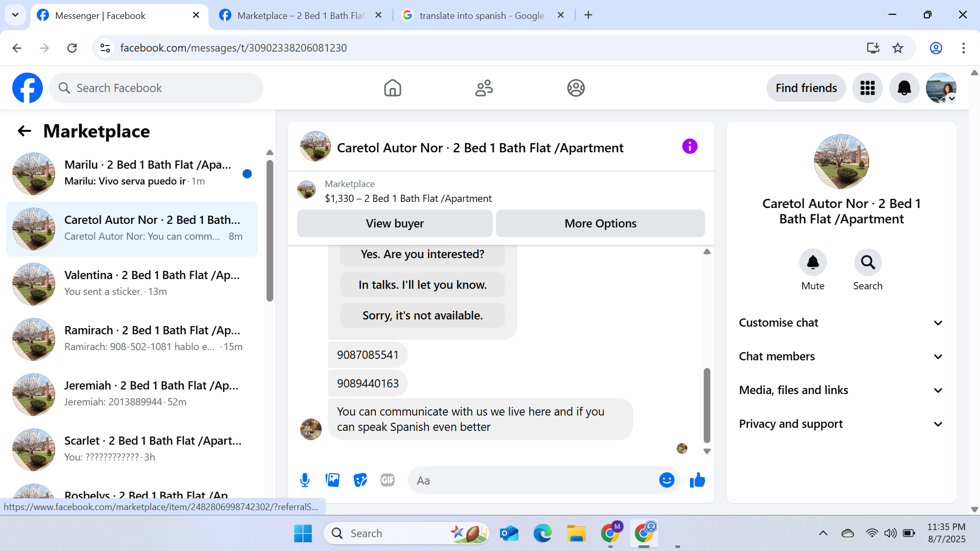Choose a GIF icon
Viewport: 980px width, 551px height.
pyautogui.click(x=388, y=480)
